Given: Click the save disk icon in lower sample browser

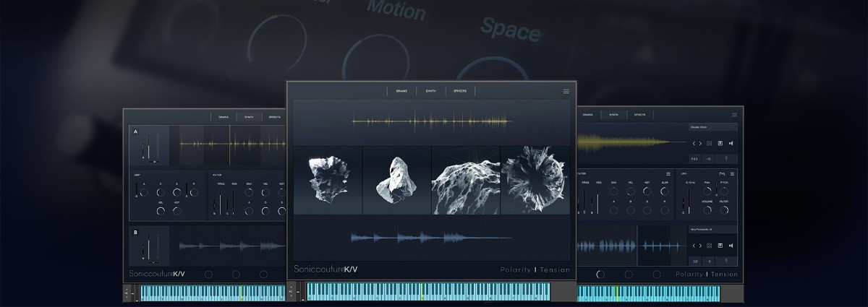Looking at the screenshot, I should [x=720, y=246].
